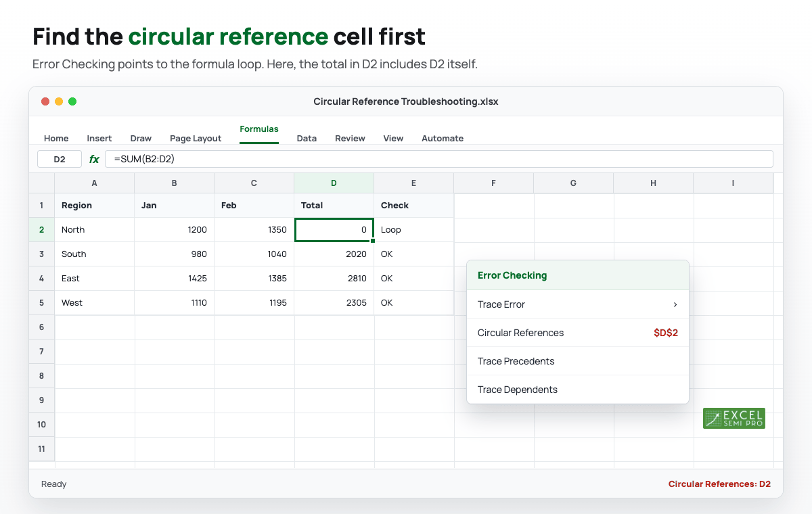Select the Page Layout tab
This screenshot has width=812, height=514.
[196, 138]
